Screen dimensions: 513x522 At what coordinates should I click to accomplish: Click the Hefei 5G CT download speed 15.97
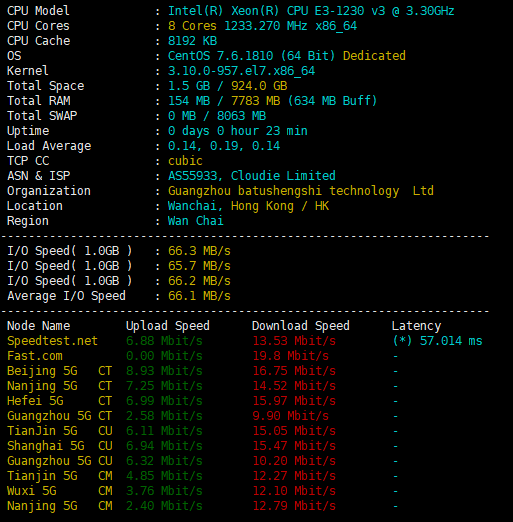click(294, 401)
